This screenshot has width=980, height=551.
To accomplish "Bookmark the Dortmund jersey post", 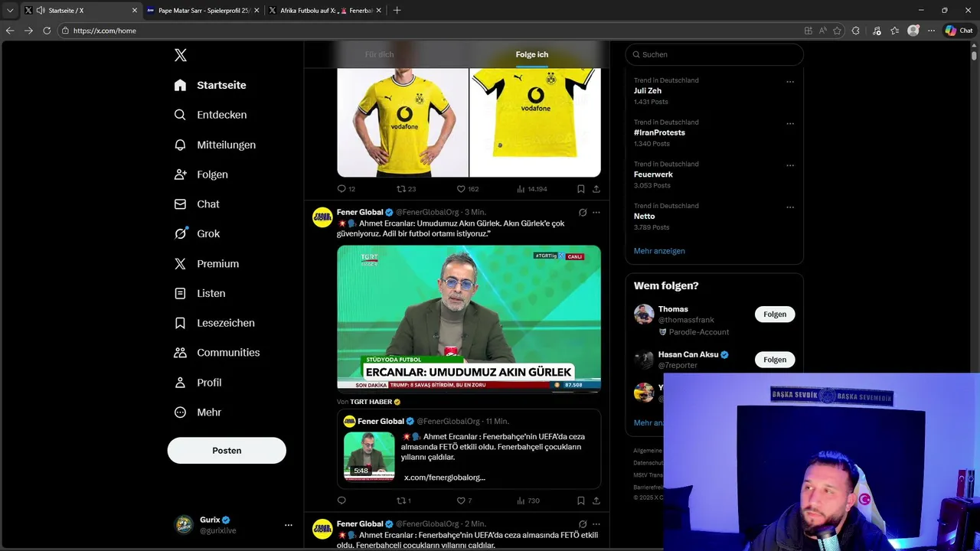I will (x=581, y=189).
